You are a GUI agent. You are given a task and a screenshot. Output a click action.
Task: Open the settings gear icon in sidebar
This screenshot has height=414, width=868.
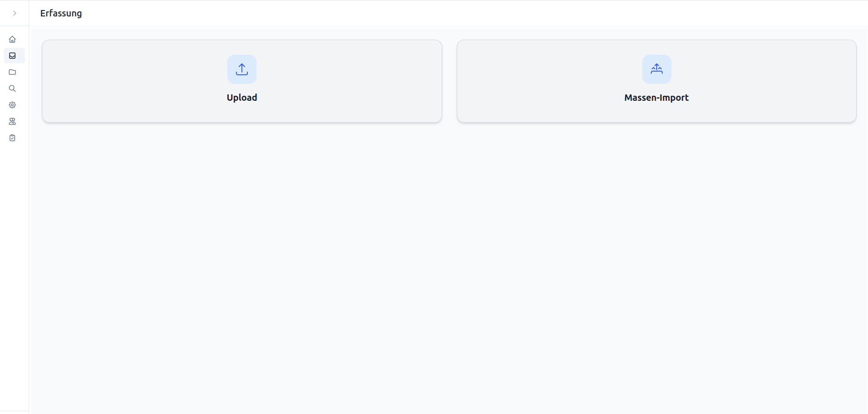pos(12,105)
